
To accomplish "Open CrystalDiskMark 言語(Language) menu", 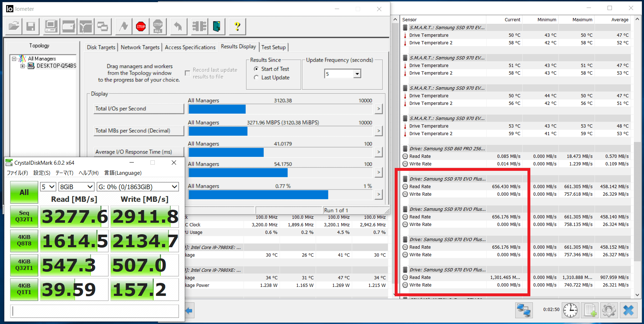I will tap(123, 173).
